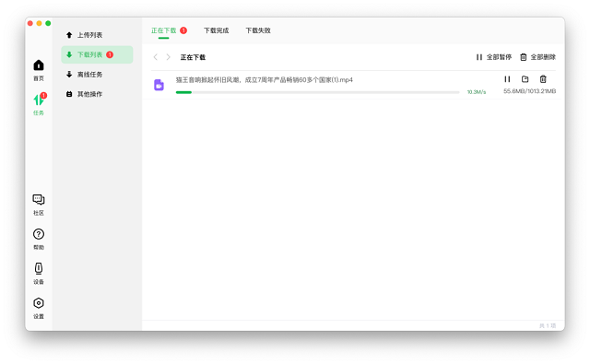Click the 10.3M/s download speed
This screenshot has width=590, height=364.
(477, 92)
